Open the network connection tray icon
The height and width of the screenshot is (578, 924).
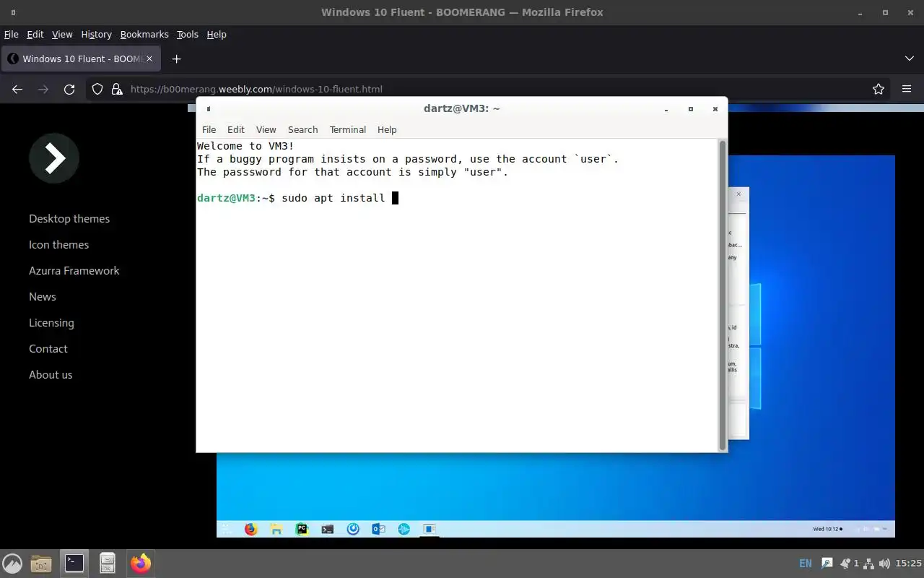[869, 563]
